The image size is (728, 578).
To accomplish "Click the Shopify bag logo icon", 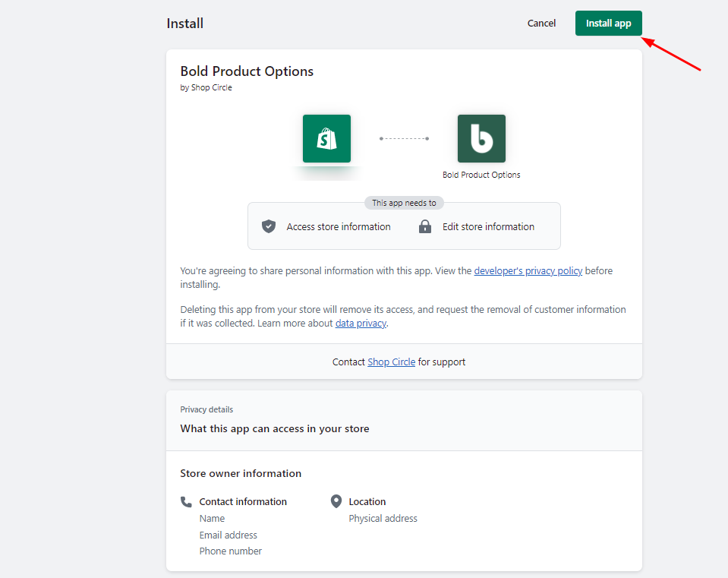I will coord(326,138).
